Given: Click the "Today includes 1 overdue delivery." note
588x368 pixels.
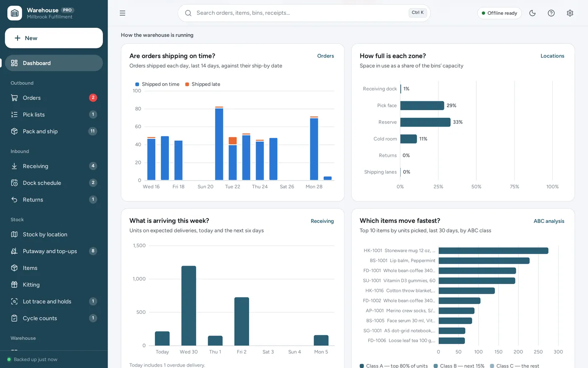Looking at the screenshot, I should coord(167,365).
